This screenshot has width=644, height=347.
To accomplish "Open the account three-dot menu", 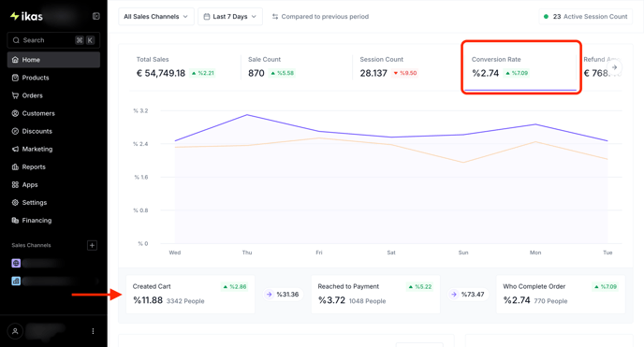I will [93, 331].
